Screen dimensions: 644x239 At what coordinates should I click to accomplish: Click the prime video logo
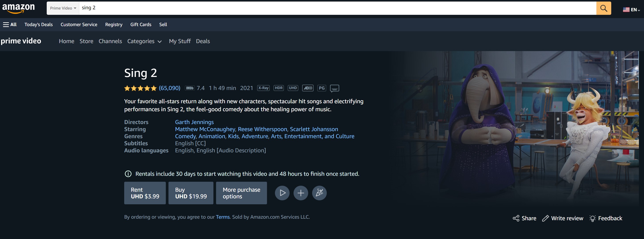[x=21, y=41]
